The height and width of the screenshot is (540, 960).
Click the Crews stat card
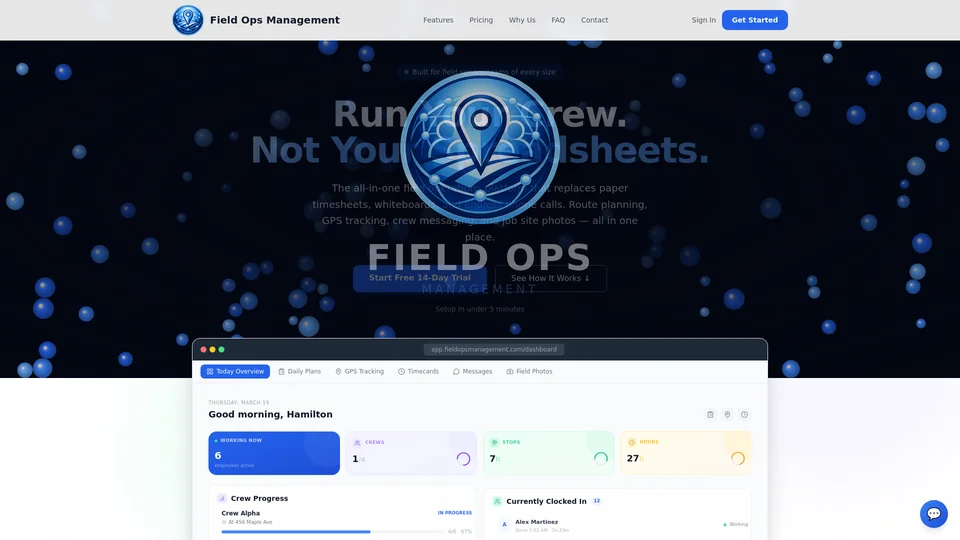tap(411, 453)
